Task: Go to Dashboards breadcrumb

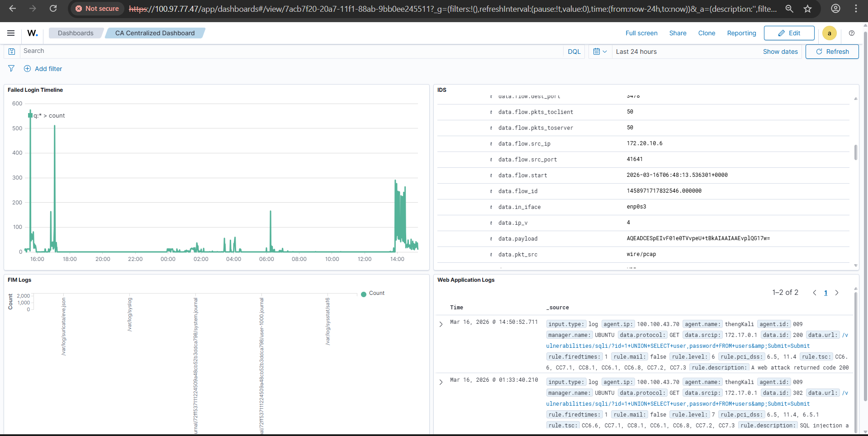Action: tap(76, 33)
